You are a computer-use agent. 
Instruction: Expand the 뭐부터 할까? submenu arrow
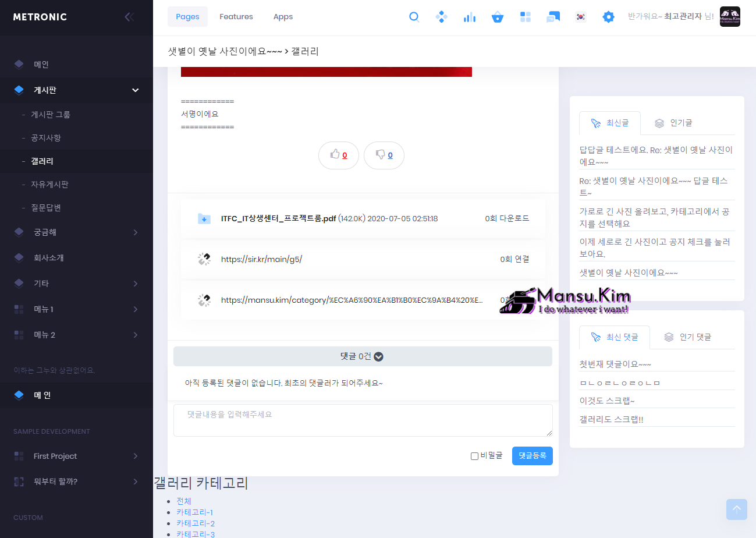136,482
